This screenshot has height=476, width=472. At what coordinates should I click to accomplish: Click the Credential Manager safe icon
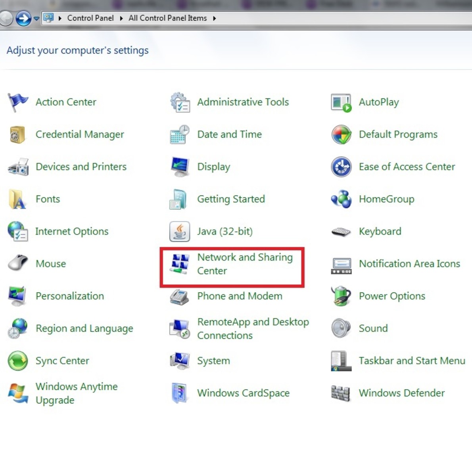[18, 135]
